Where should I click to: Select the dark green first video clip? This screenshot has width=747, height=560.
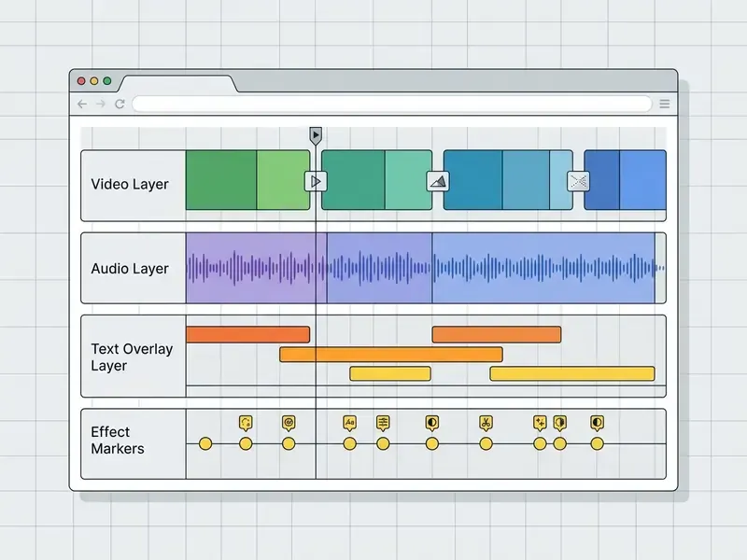pos(221,180)
